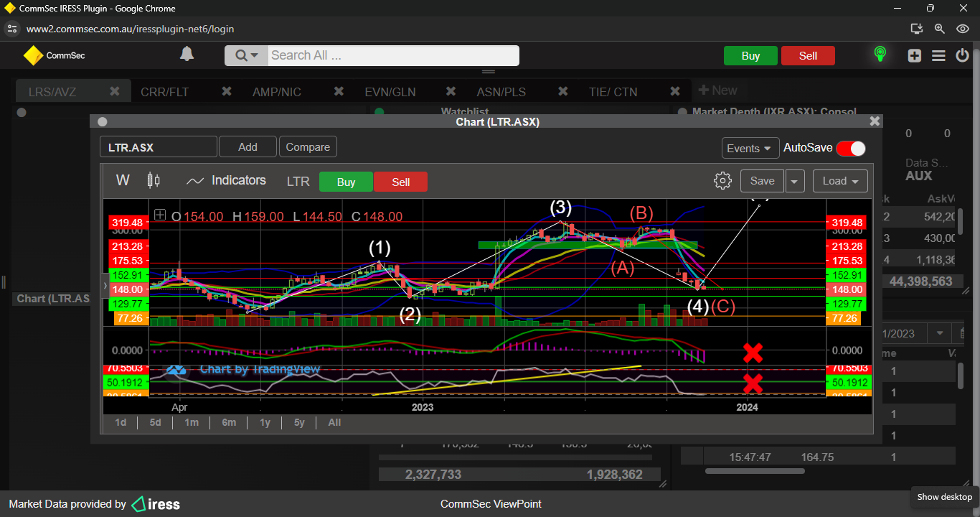Click Show desktop button
The height and width of the screenshot is (517, 980).
(944, 497)
